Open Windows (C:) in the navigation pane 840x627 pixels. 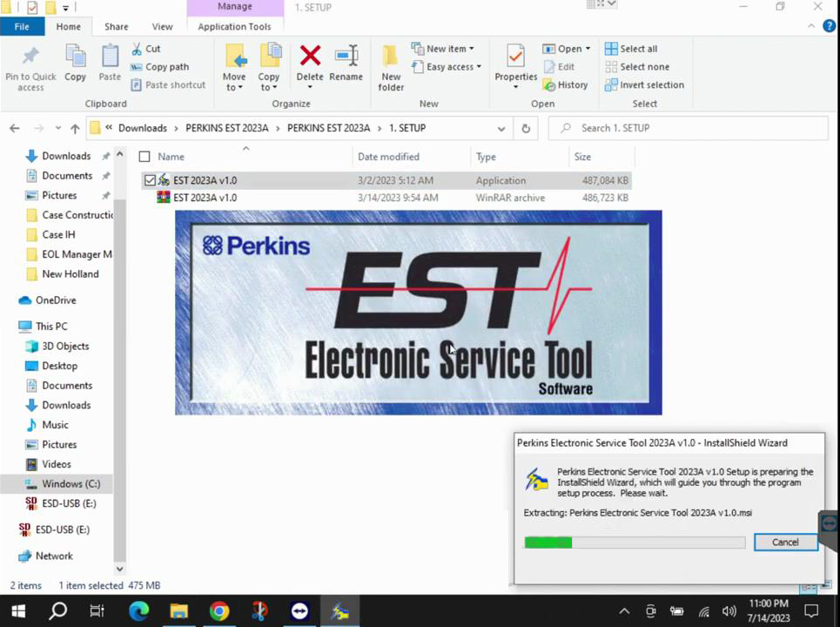71,484
